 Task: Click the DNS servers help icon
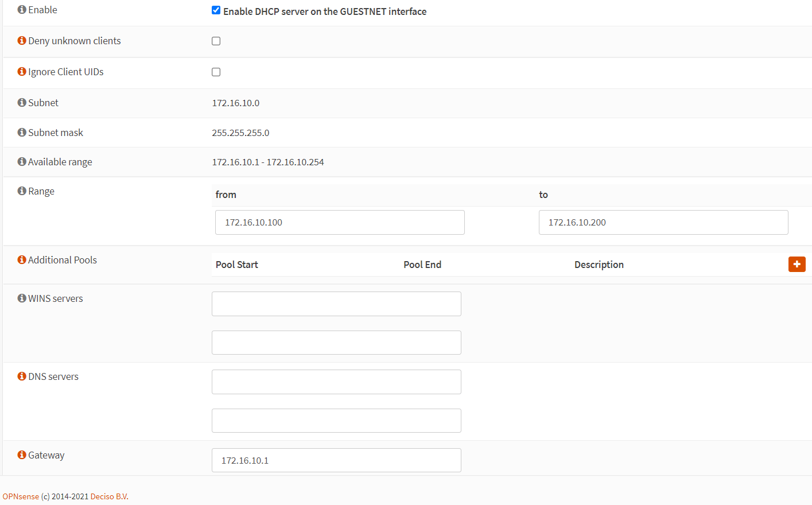tap(22, 376)
